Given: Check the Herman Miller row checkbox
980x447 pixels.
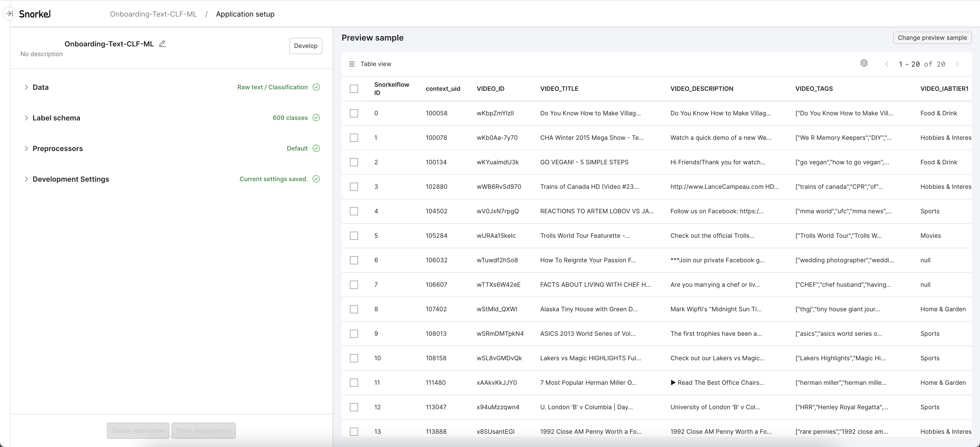Looking at the screenshot, I should 354,383.
